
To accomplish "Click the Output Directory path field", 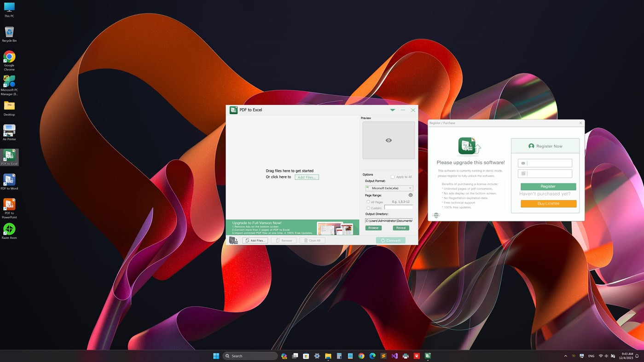I will coord(389,221).
